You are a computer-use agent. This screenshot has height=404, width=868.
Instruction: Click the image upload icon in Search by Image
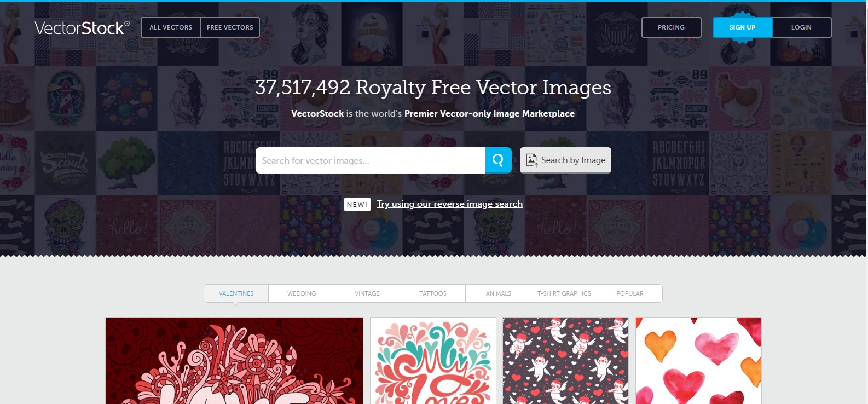(531, 160)
